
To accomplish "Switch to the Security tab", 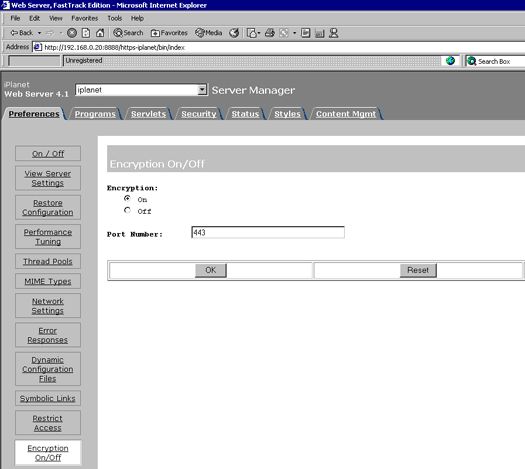I will (x=199, y=114).
